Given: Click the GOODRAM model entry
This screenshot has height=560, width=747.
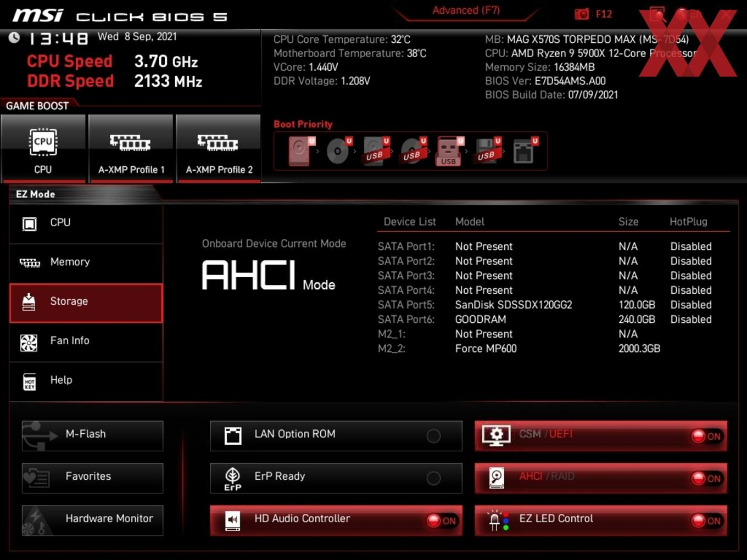Looking at the screenshot, I should (x=481, y=320).
